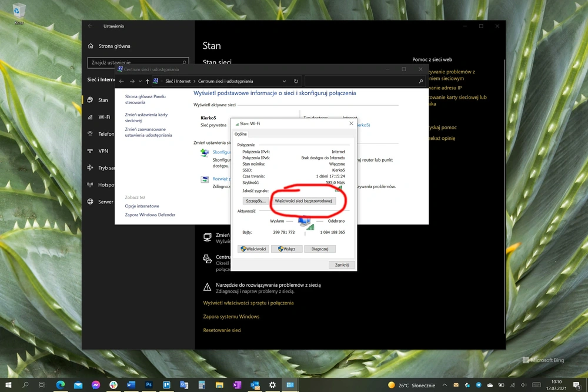Open Word from taskbar

tap(131, 385)
